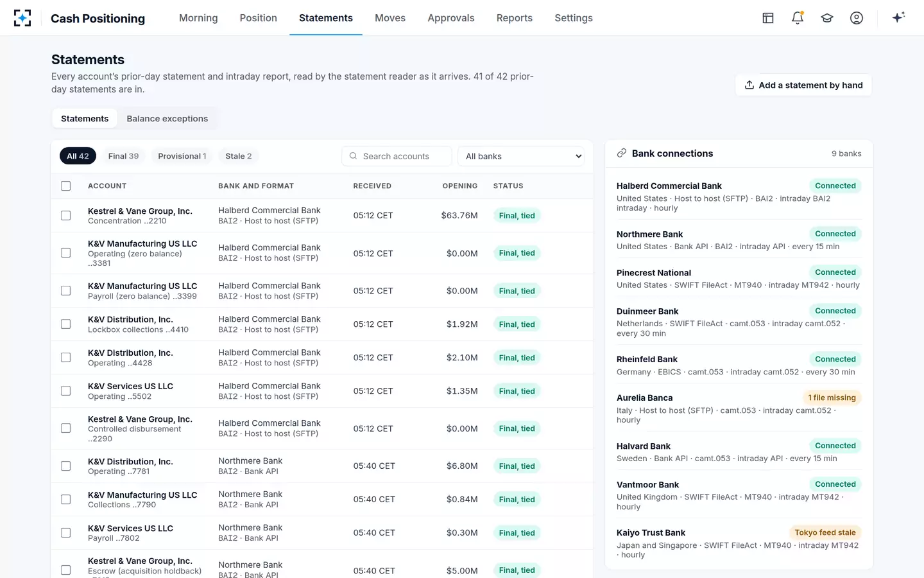Open the sparkle assistant icon
Image resolution: width=924 pixels, height=578 pixels.
point(898,17)
